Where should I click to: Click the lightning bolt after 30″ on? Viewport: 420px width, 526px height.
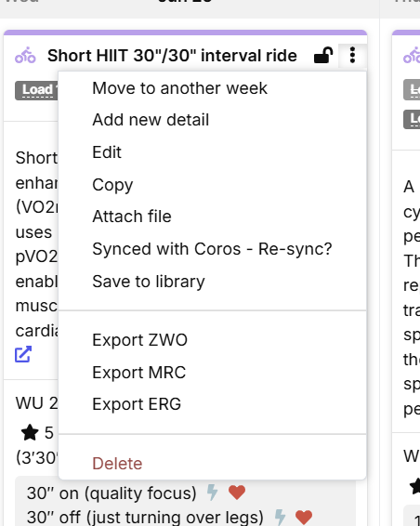212,493
